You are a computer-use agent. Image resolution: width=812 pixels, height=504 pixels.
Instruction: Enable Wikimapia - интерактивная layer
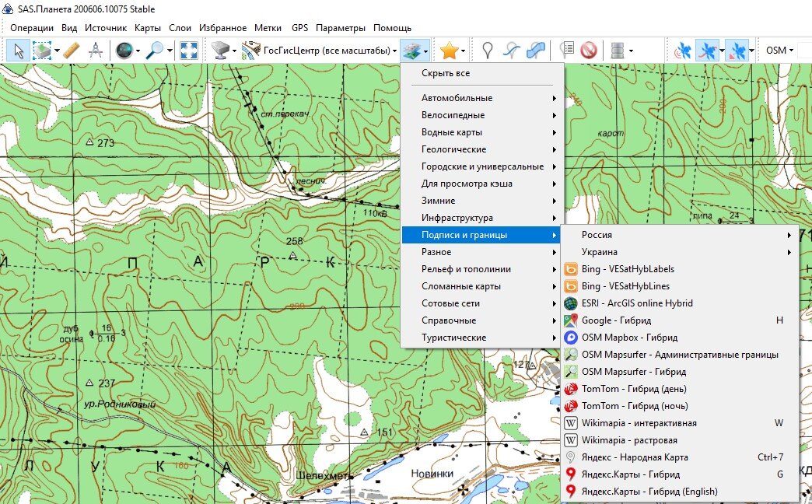680,422
